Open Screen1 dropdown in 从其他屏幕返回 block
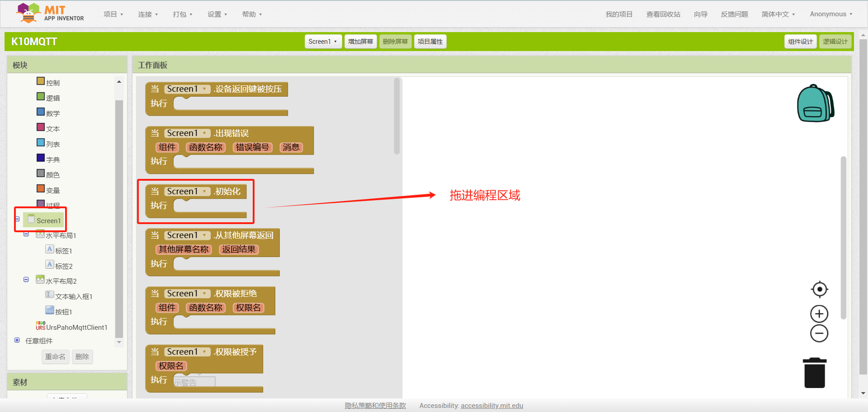Screen dimensions: 868x412 click(x=188, y=235)
